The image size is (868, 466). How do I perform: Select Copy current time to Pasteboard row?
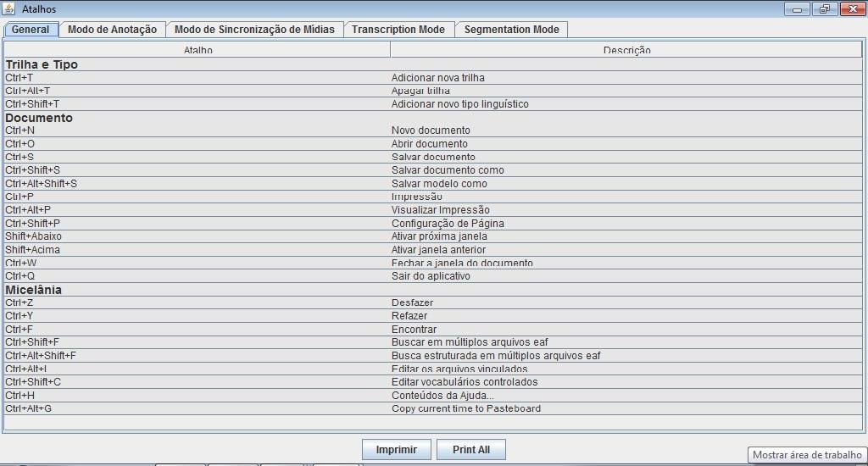point(465,408)
